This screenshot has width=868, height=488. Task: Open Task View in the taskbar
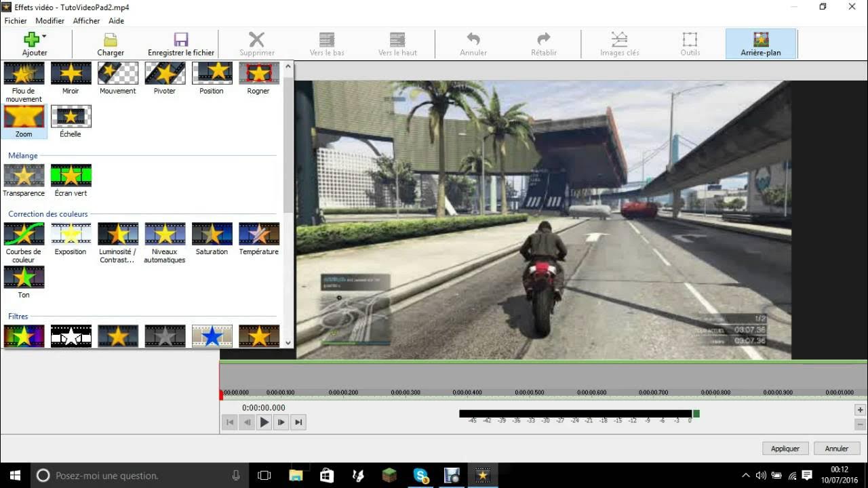(x=264, y=476)
